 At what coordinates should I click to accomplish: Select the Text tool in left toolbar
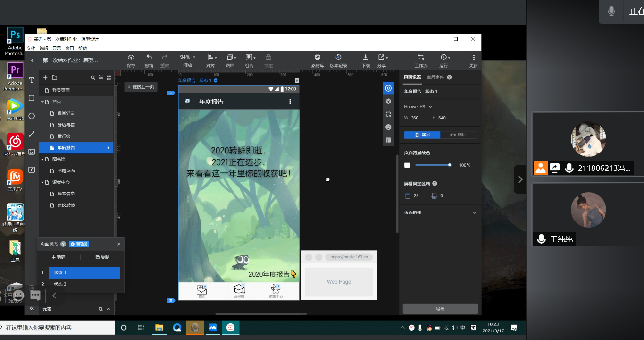point(32,80)
